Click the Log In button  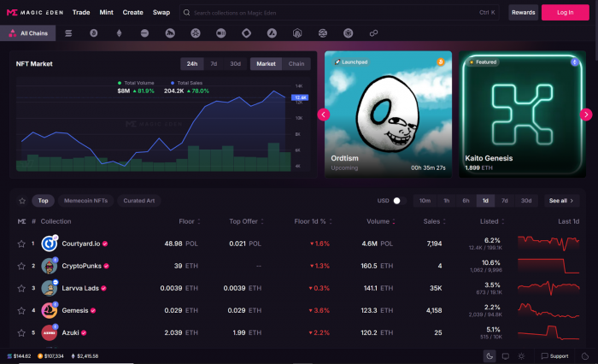(x=566, y=13)
